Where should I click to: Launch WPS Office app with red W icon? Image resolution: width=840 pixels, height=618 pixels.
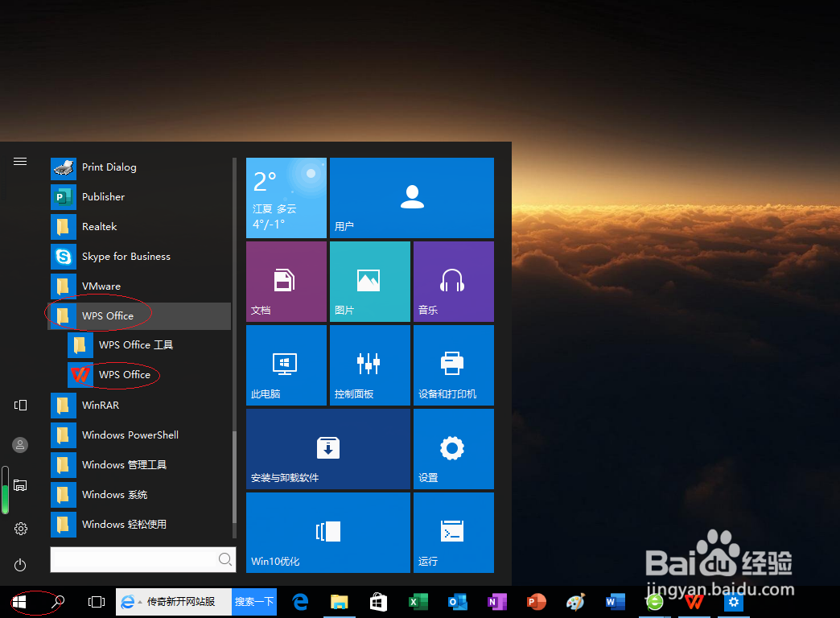point(149,375)
